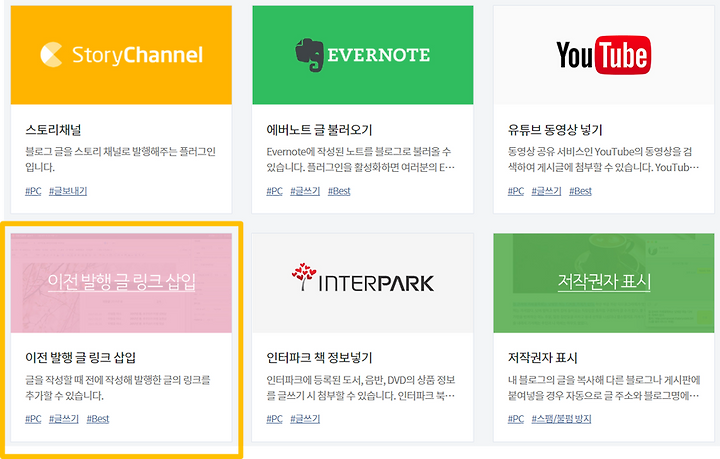Select the 스토리채널 plugin title
The image size is (720, 459).
(53, 130)
